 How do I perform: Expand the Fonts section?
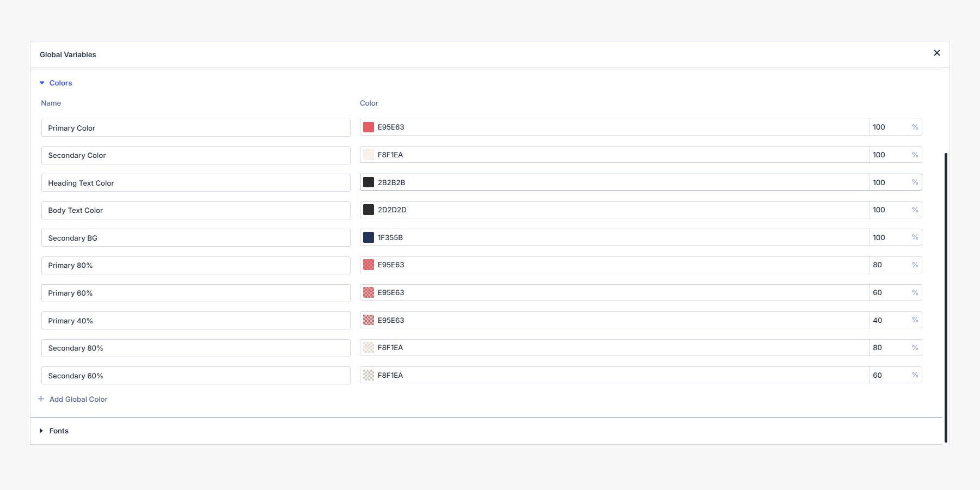[x=58, y=431]
